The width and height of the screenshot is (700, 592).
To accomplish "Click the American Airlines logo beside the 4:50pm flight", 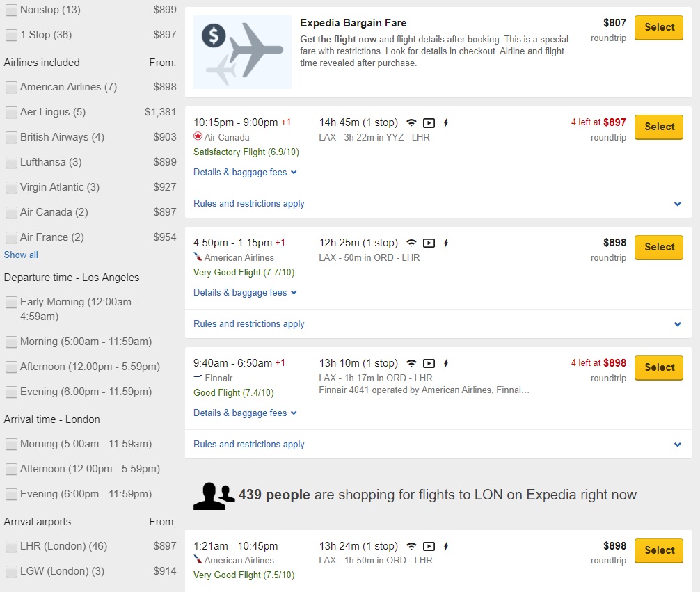I will click(199, 256).
